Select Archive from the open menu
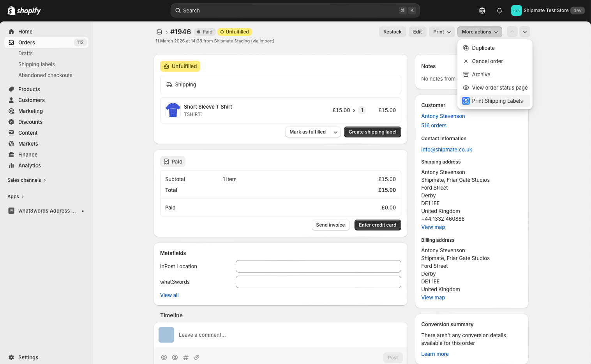The height and width of the screenshot is (364, 591). 482,74
